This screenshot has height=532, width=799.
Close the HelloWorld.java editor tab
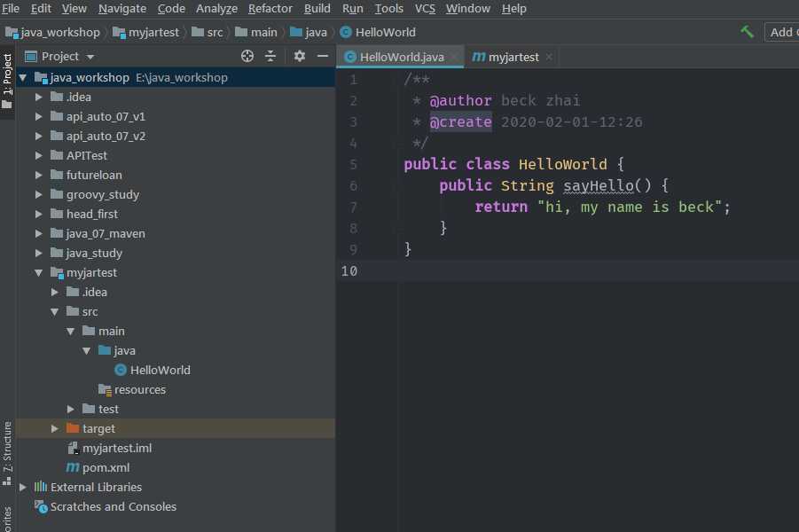click(x=453, y=57)
